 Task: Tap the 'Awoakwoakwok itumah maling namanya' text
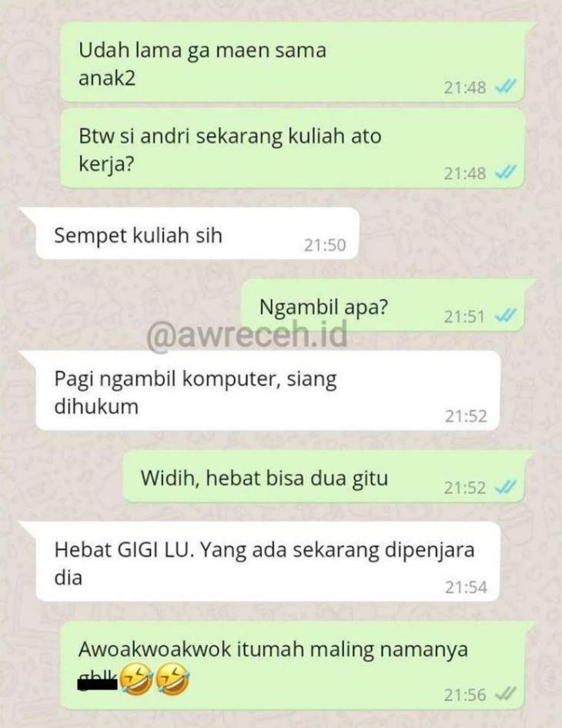pos(273,649)
